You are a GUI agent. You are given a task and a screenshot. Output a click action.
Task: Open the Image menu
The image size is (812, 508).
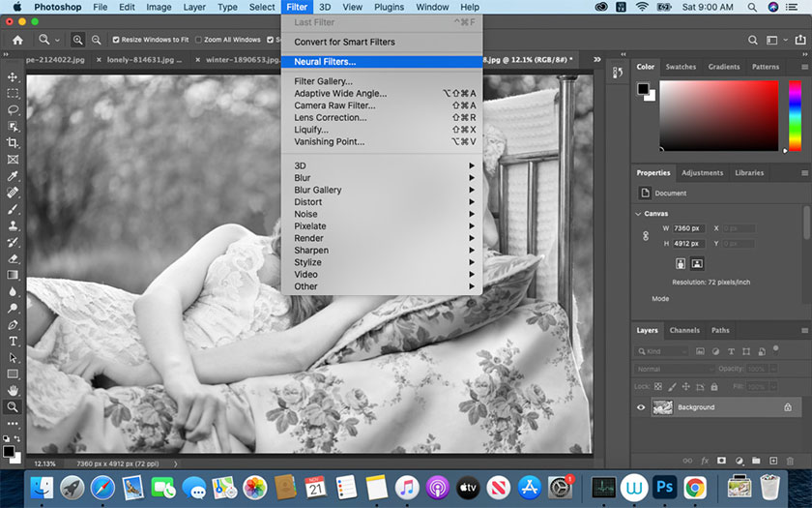pos(159,8)
